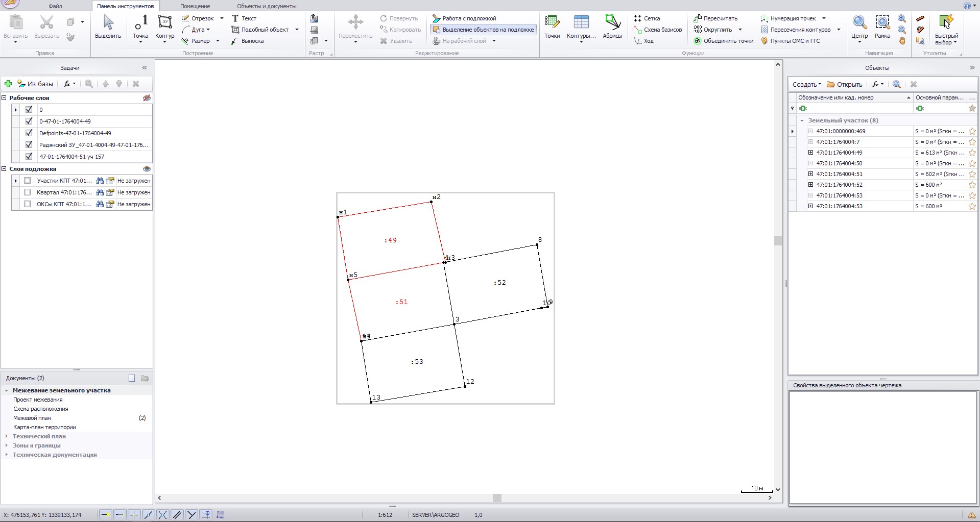Viewport: 980px width, 522px height.
Task: Click the Точка point tool
Action: [140, 27]
